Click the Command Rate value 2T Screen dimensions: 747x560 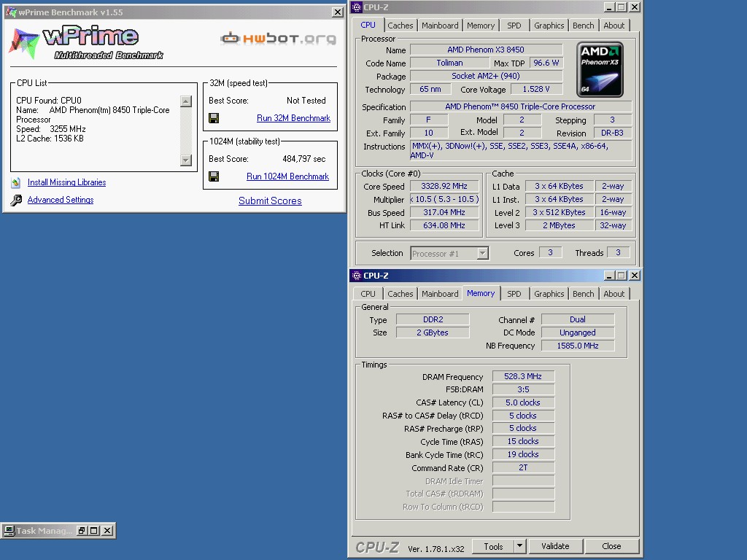coord(523,467)
